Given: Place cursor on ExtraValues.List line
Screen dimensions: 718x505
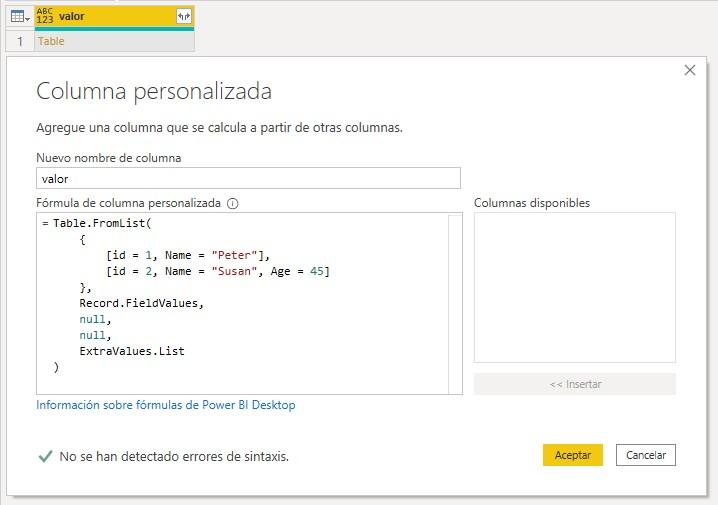Looking at the screenshot, I should click(x=132, y=351).
